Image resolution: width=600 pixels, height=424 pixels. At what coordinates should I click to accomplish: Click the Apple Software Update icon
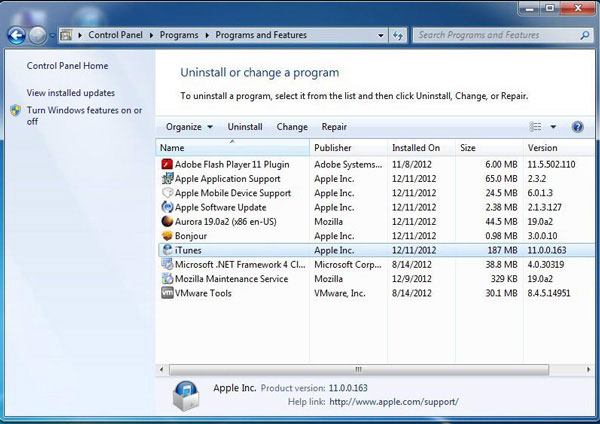click(167, 207)
